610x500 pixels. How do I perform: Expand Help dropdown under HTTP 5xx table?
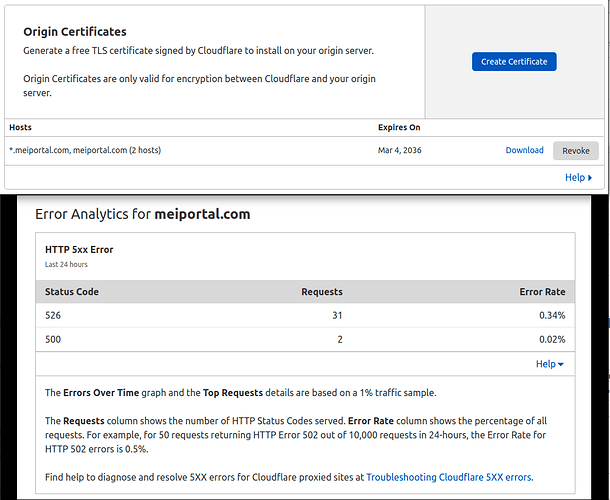(550, 364)
